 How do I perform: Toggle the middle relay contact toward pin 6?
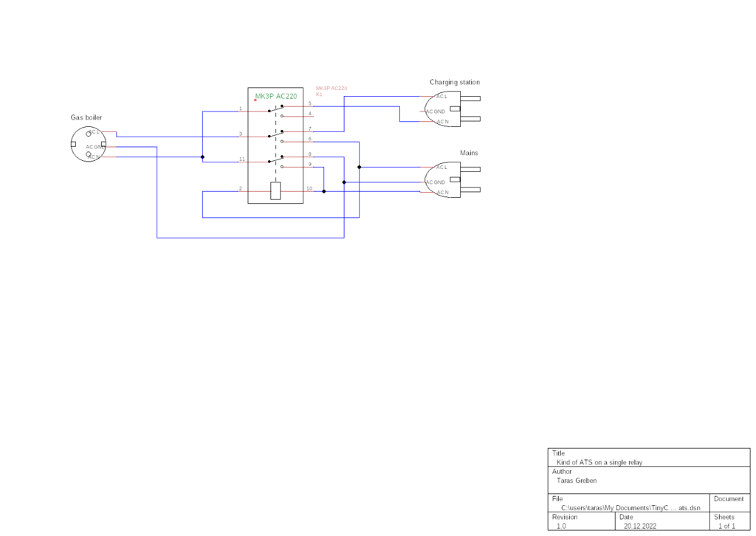[x=283, y=140]
